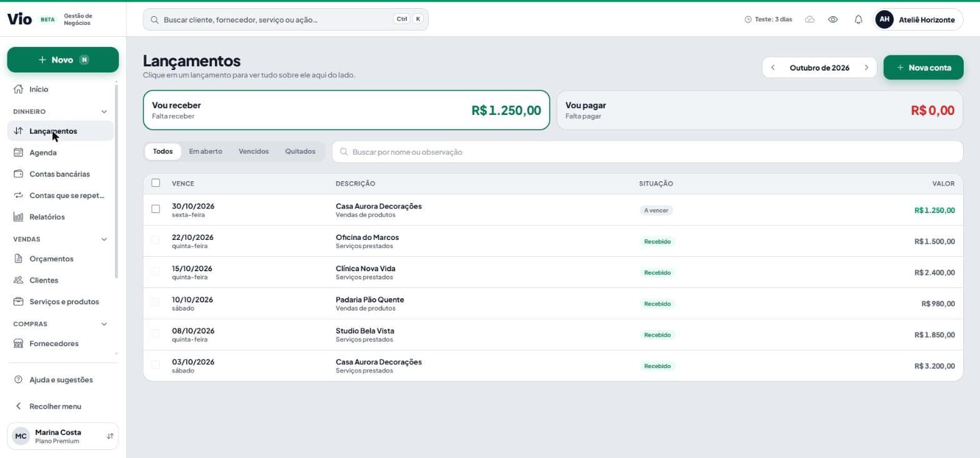Open Agenda calendar icon in sidebar

click(x=18, y=152)
